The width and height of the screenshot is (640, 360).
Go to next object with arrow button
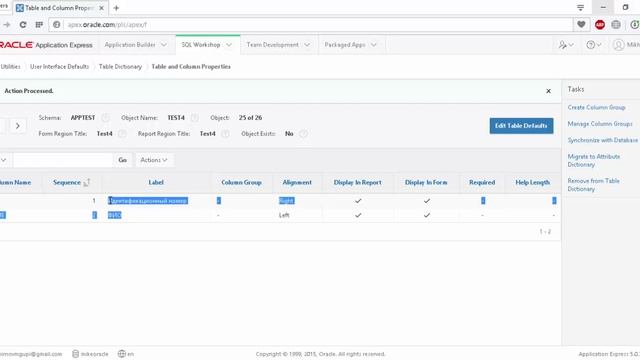click(18, 126)
